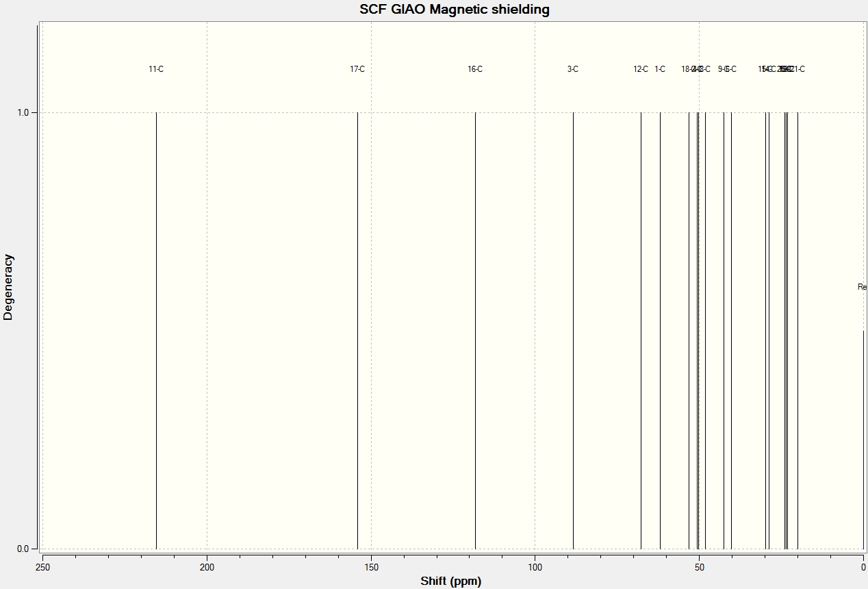
Task: Click the 12-C peak label
Action: (641, 69)
